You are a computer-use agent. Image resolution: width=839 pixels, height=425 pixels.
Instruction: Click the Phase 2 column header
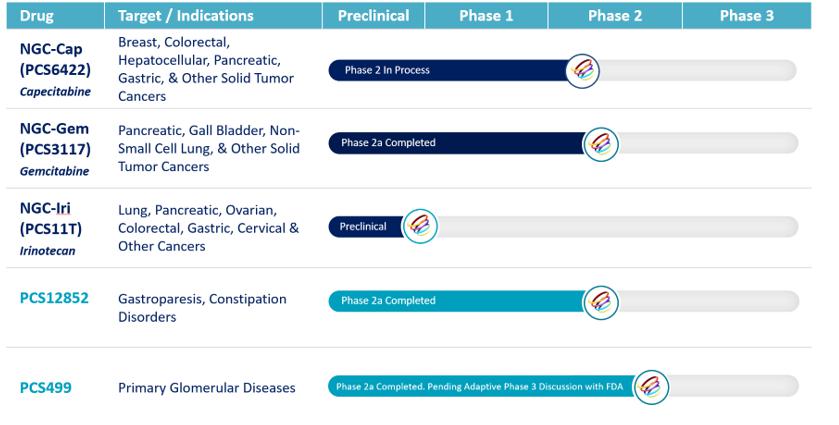[615, 15]
